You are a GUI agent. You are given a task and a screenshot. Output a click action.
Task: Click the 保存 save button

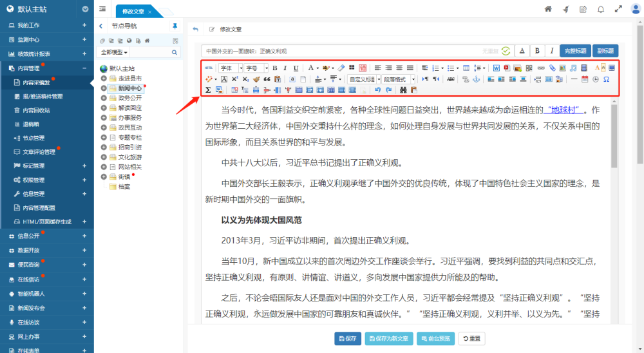348,338
